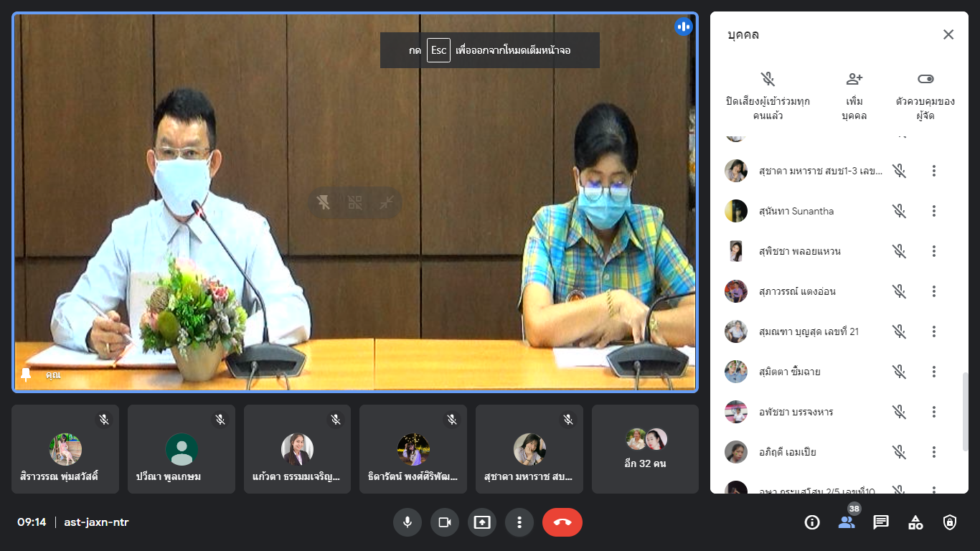Click muted mic icon for สุมณฑา บุญสุด เลขที่ 21

[900, 331]
